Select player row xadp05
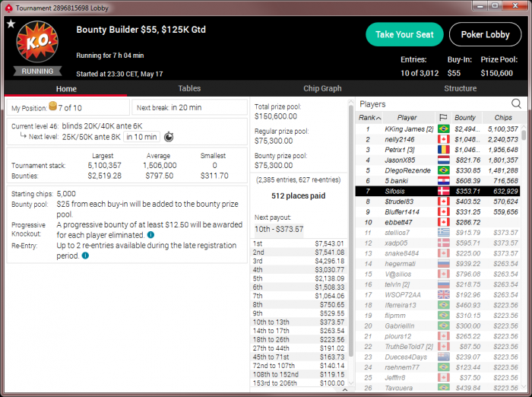The image size is (532, 397). [x=438, y=243]
